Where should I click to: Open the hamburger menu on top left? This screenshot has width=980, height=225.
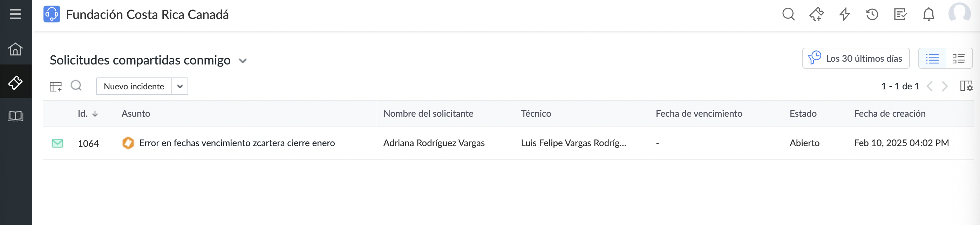tap(16, 14)
